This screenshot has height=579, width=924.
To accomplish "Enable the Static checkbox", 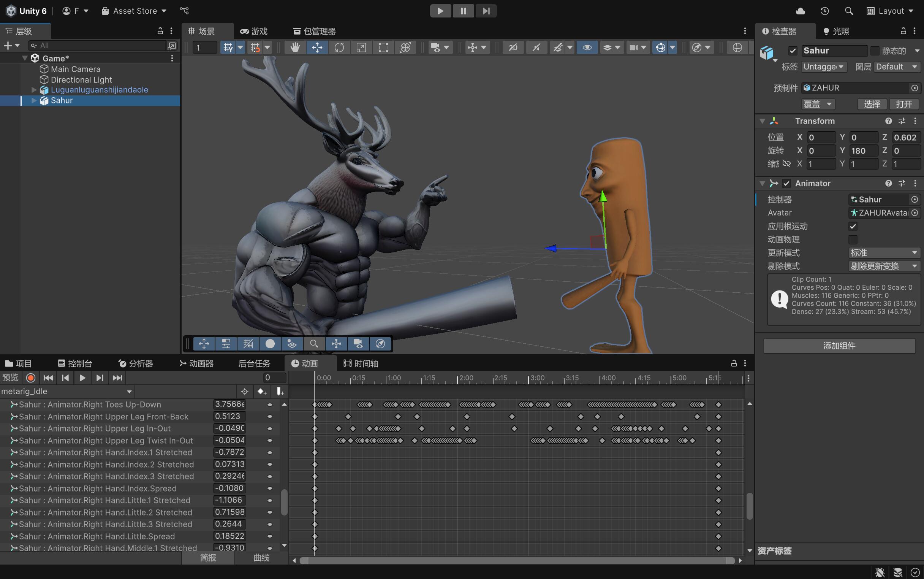I will (x=875, y=51).
